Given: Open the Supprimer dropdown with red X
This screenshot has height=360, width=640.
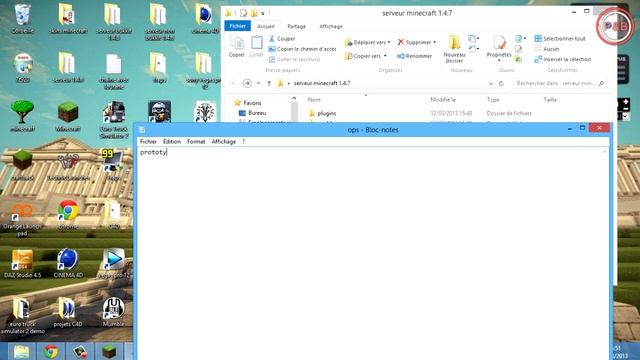Looking at the screenshot, I should [x=417, y=42].
